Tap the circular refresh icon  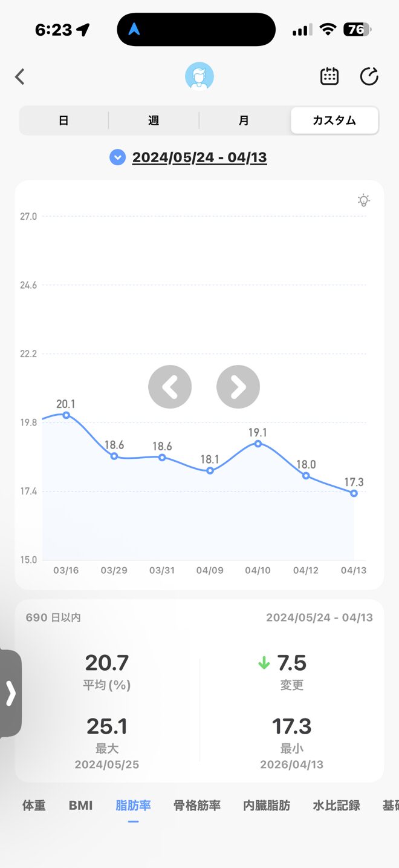click(x=369, y=76)
